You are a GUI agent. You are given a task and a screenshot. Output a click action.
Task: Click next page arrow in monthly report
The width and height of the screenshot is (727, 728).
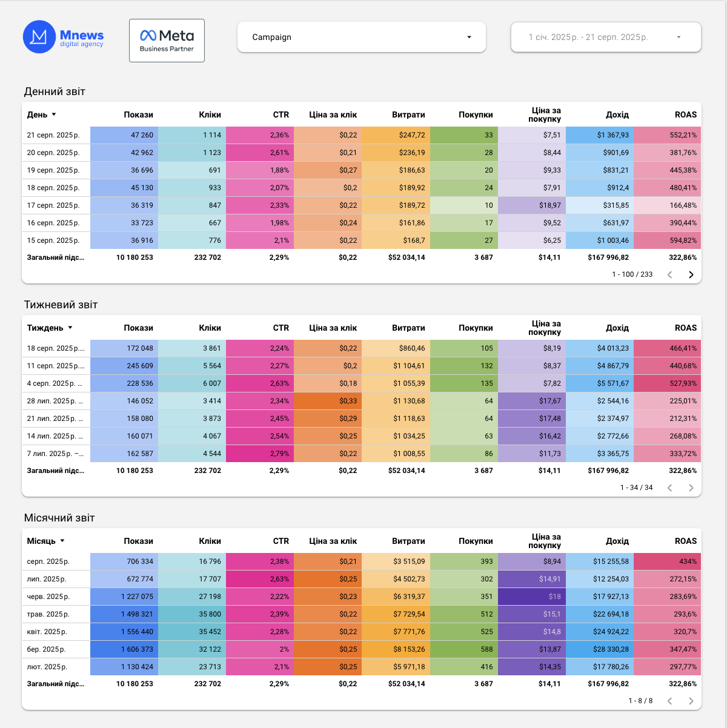691,701
